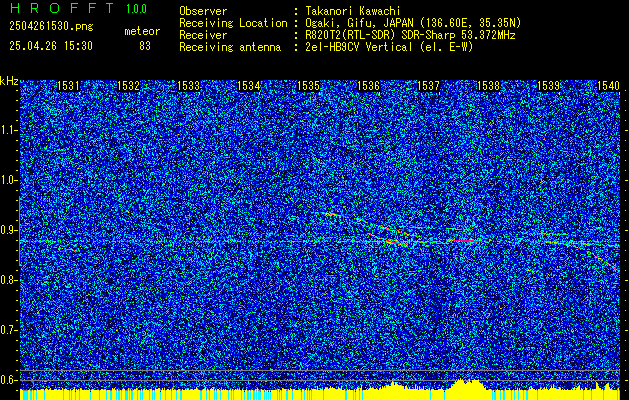The height and width of the screenshot is (400, 629).
Task: Click observer name Takanori Kawachi
Action: [353, 11]
